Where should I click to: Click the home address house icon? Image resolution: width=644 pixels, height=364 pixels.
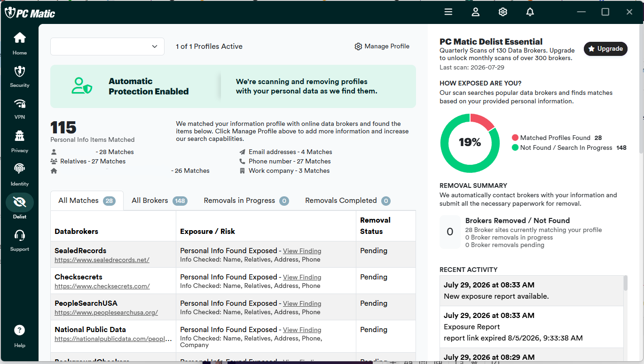pyautogui.click(x=54, y=171)
